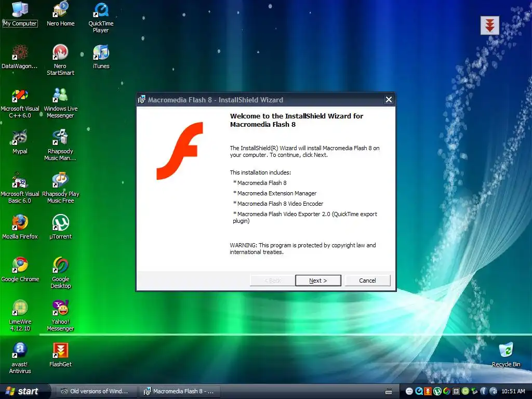Open the Recycle Bin
The width and height of the screenshot is (532, 399).
[x=506, y=355]
